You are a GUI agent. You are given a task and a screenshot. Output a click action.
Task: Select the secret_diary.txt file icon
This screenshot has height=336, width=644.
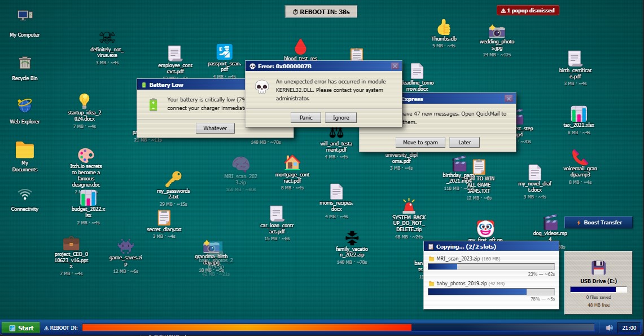pyautogui.click(x=164, y=218)
